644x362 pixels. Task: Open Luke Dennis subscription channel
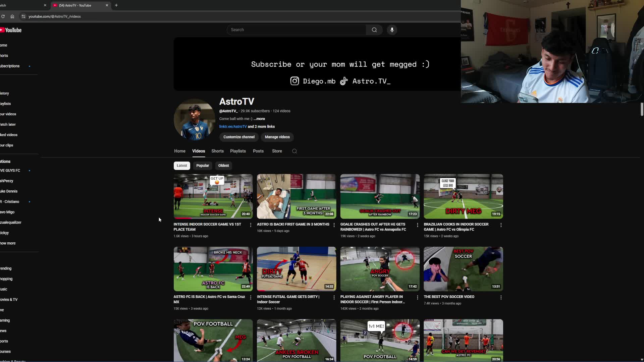[x=9, y=191]
